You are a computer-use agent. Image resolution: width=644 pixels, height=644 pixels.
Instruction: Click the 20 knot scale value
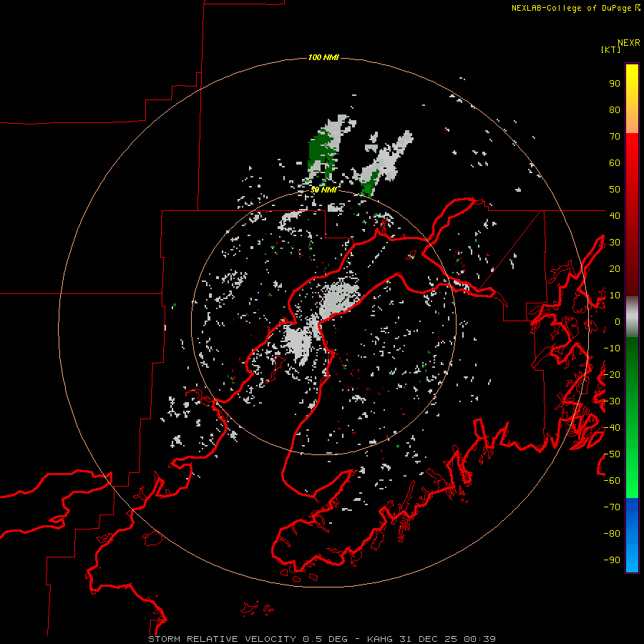point(615,268)
